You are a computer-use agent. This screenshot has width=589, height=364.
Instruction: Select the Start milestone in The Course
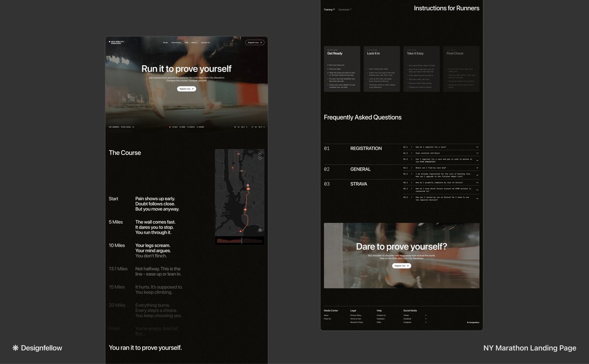click(x=113, y=199)
